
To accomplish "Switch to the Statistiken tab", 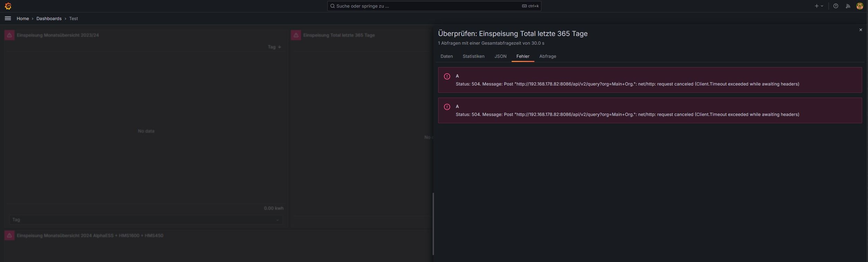I will click(473, 56).
